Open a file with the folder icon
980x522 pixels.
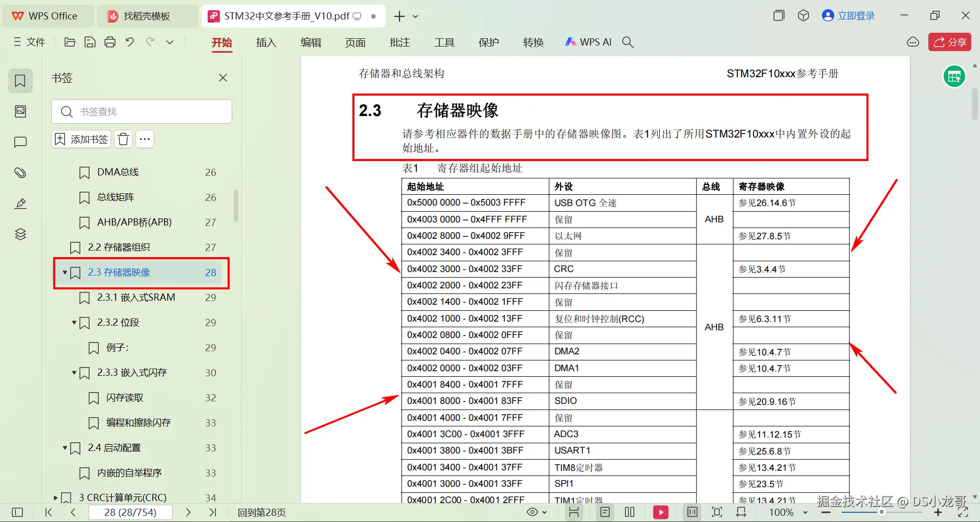pyautogui.click(x=70, y=42)
